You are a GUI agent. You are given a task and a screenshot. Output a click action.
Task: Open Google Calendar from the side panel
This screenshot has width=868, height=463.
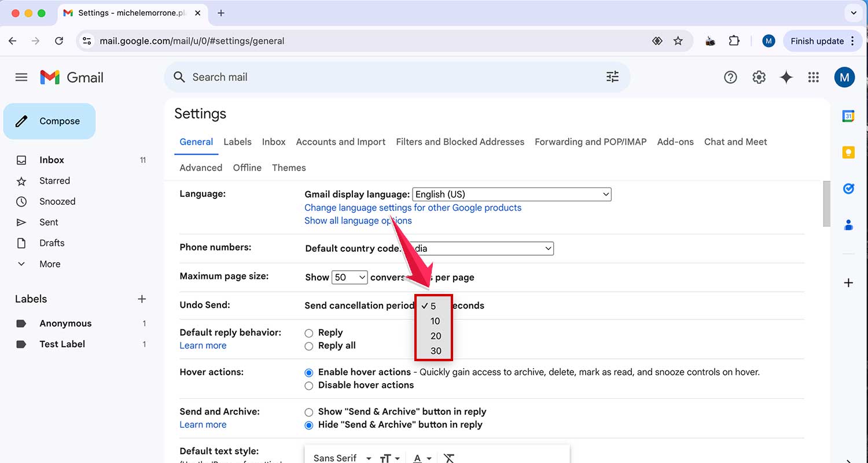848,116
